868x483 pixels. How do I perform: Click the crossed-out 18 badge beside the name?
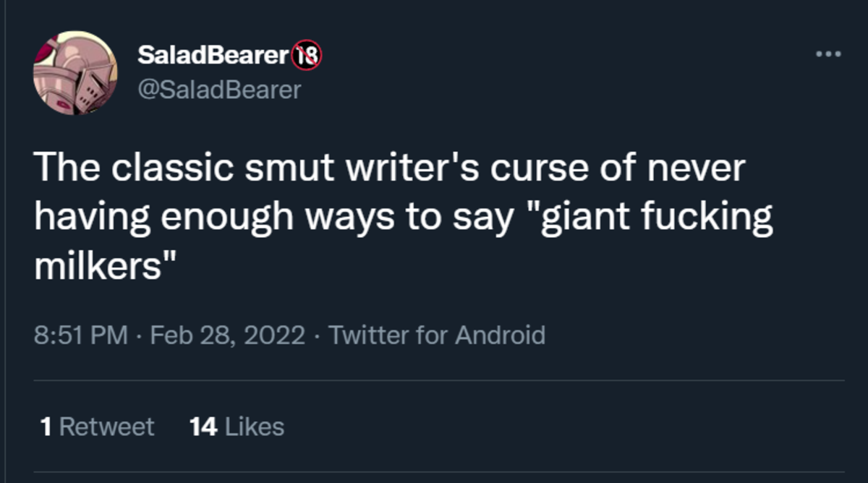(307, 55)
